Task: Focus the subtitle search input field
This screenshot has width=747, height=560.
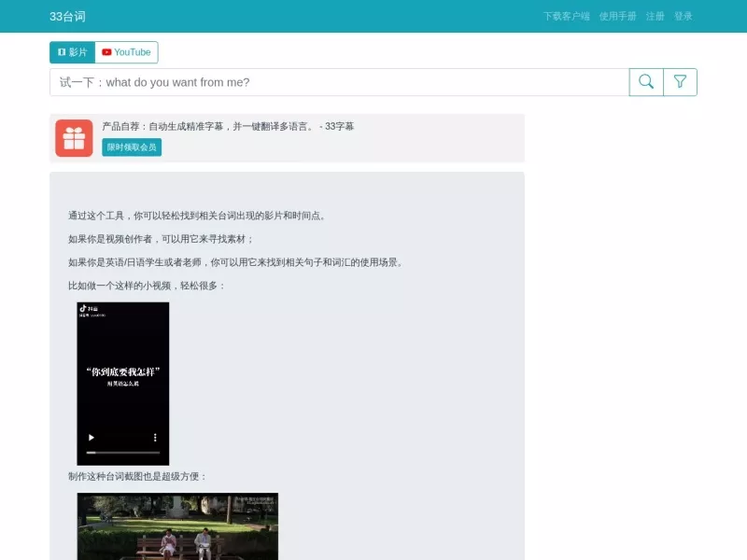Action: (339, 82)
